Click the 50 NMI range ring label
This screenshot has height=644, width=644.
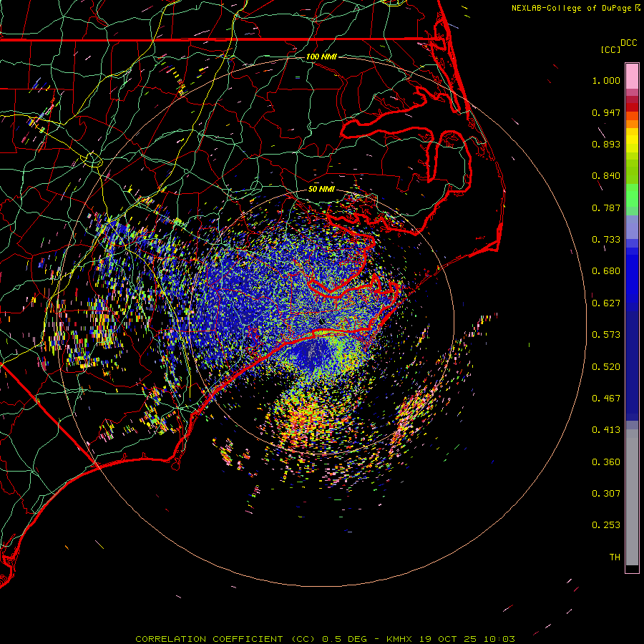(x=321, y=189)
